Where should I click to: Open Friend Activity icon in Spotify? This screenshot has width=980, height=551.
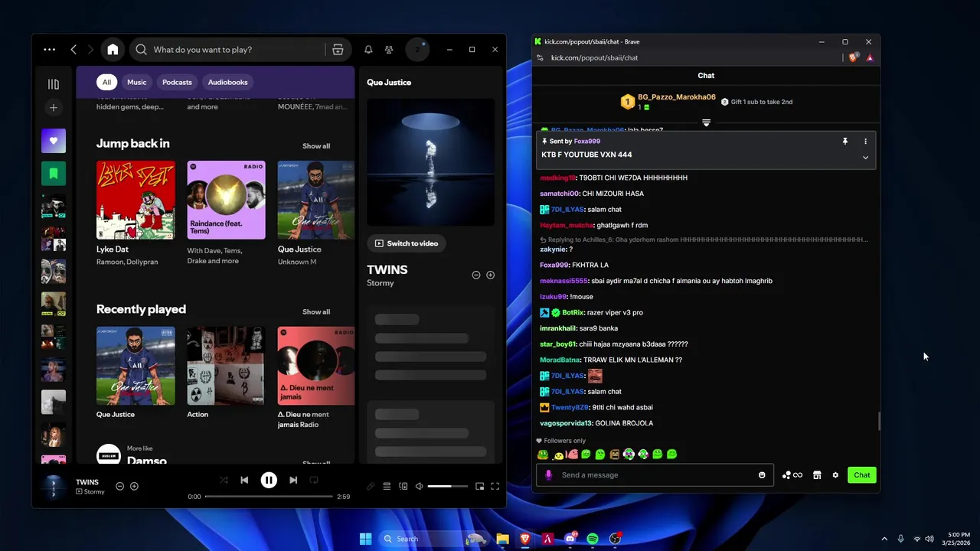click(389, 50)
